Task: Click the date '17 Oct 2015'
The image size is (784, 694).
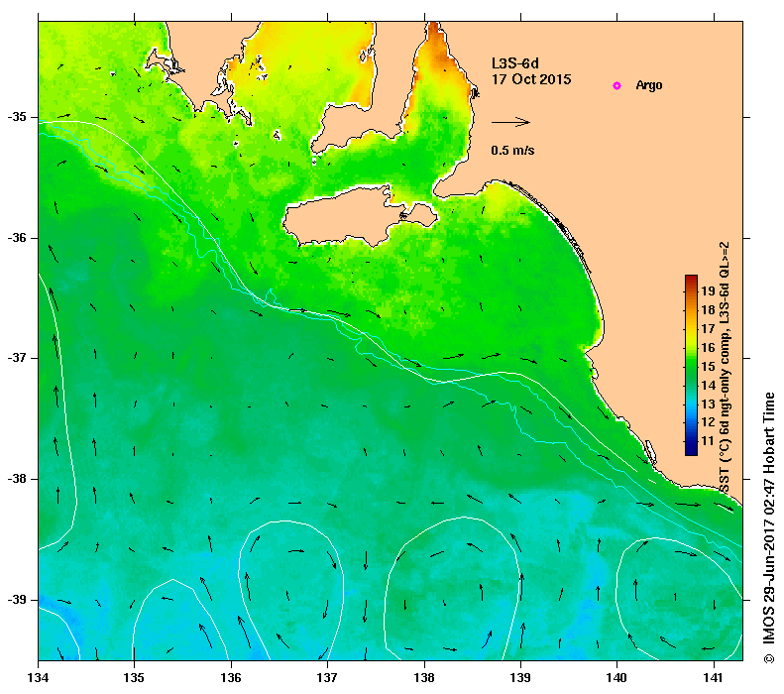Action: pos(531,79)
